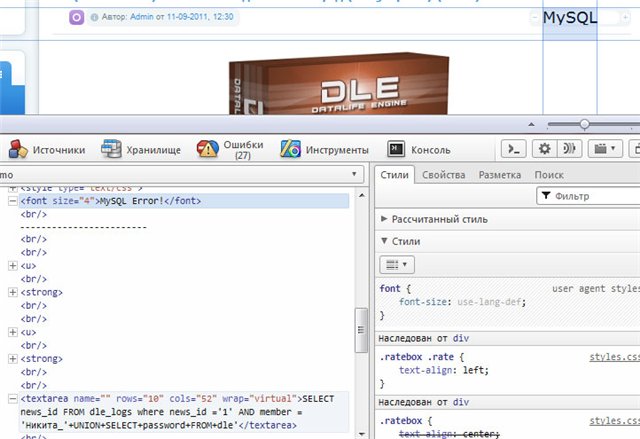
Task: Click the filter funnel icon
Action: click(x=546, y=196)
